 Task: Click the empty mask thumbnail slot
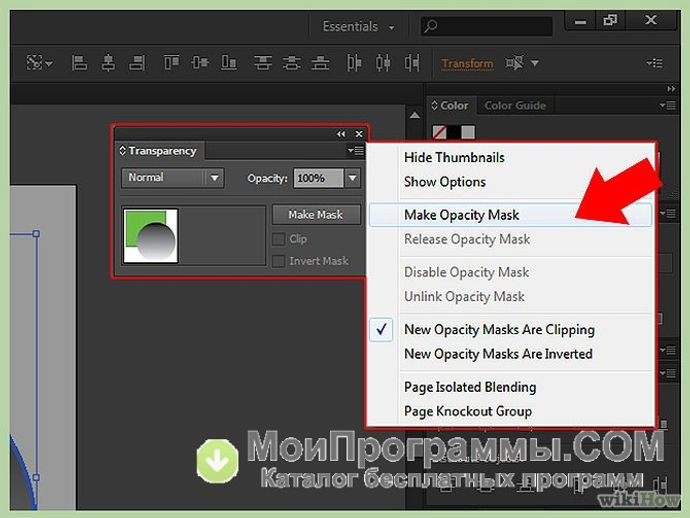222,235
